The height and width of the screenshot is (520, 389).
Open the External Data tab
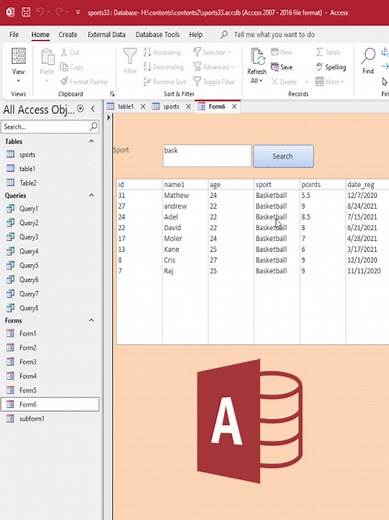click(106, 34)
